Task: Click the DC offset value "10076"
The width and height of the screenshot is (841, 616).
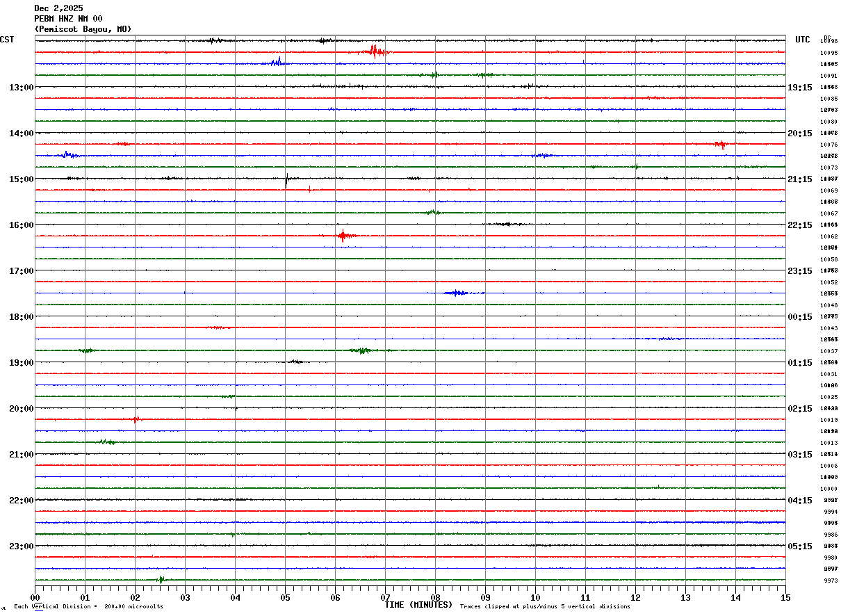Action: (828, 145)
